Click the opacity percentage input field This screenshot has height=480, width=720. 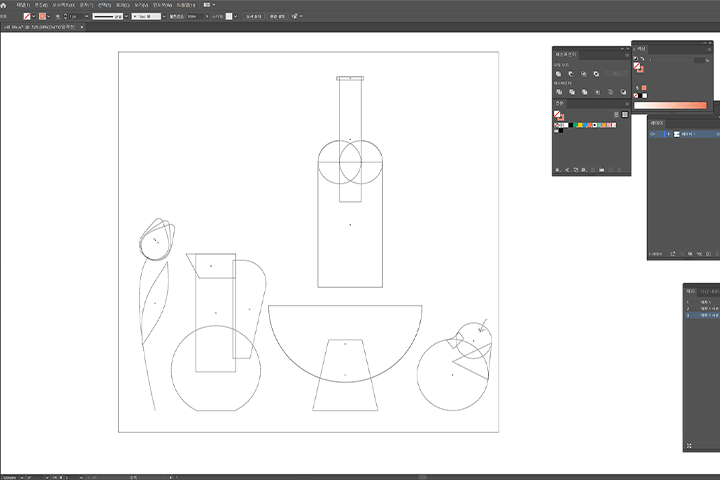195,16
